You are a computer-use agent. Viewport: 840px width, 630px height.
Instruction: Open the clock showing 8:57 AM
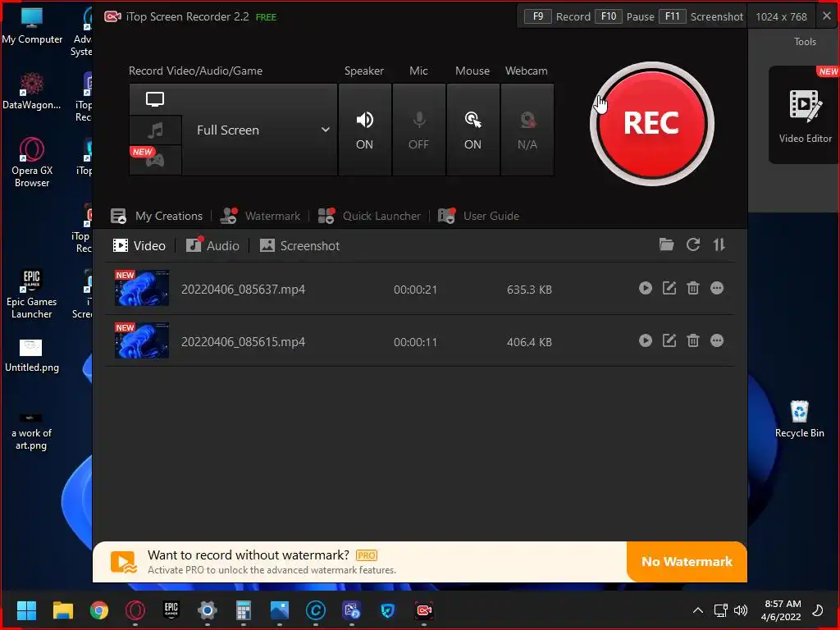click(x=783, y=610)
